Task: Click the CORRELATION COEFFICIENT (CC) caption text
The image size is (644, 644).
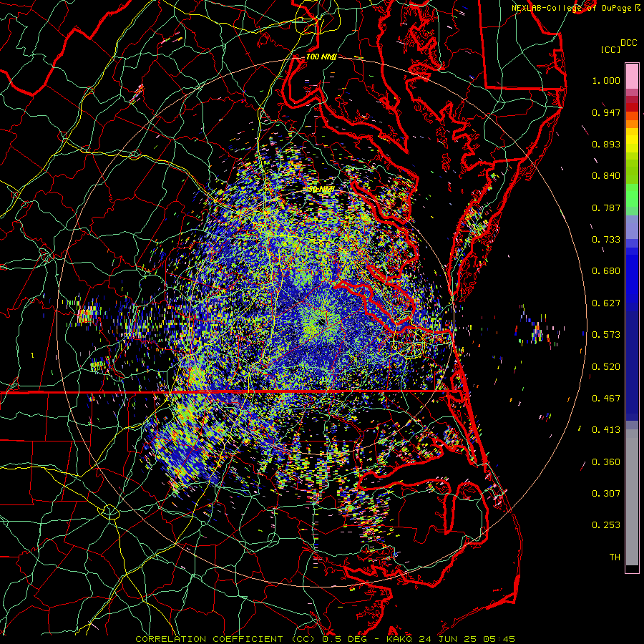Action: coord(227,639)
